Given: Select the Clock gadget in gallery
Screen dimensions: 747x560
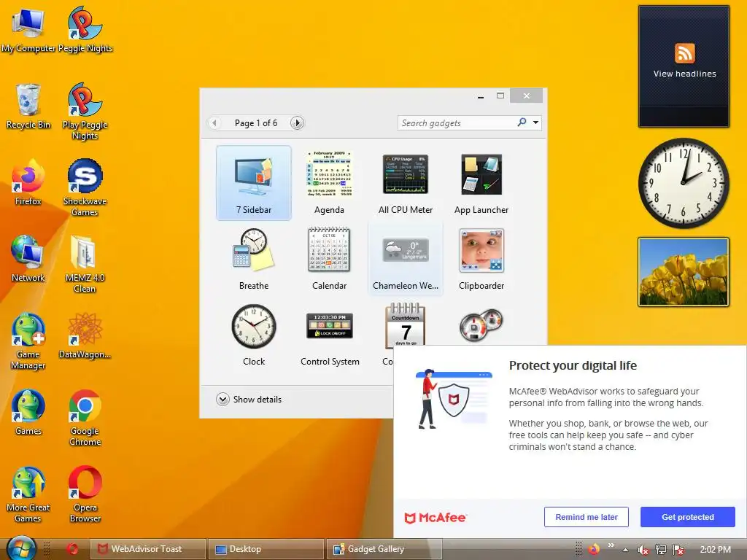Looking at the screenshot, I should (x=253, y=334).
